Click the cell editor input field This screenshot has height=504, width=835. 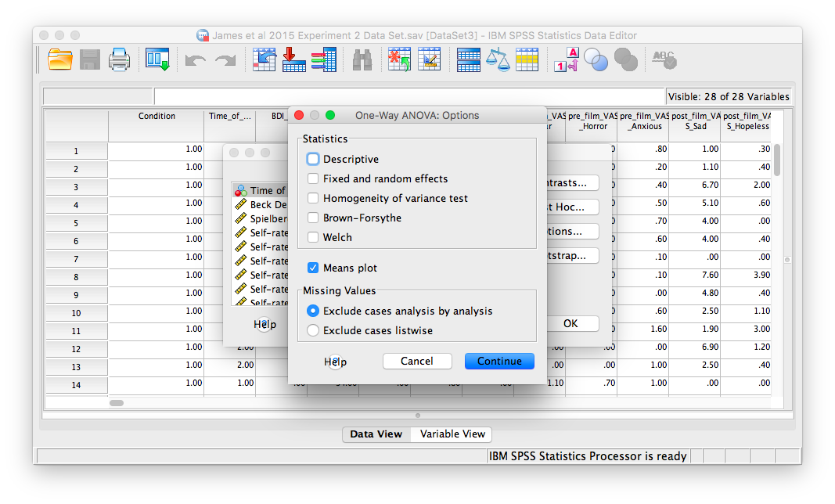coord(409,96)
